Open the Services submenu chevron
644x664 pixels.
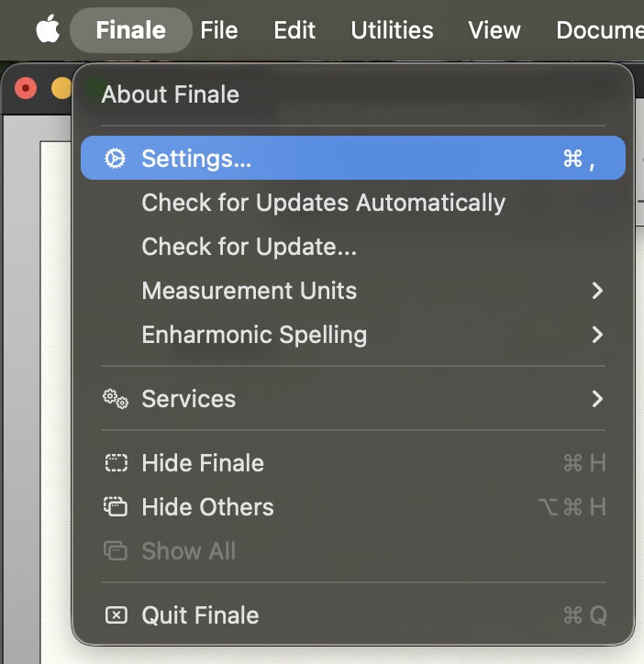click(597, 399)
